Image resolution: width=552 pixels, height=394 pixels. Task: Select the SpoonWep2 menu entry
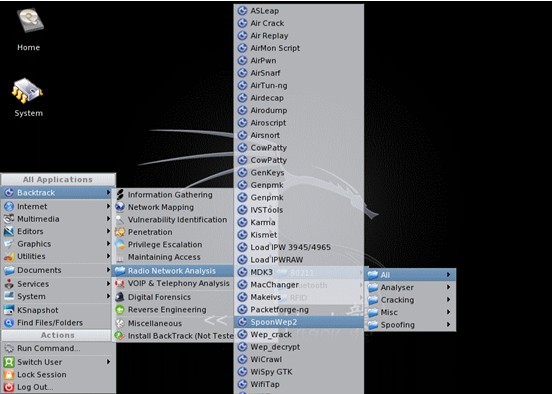(299, 322)
